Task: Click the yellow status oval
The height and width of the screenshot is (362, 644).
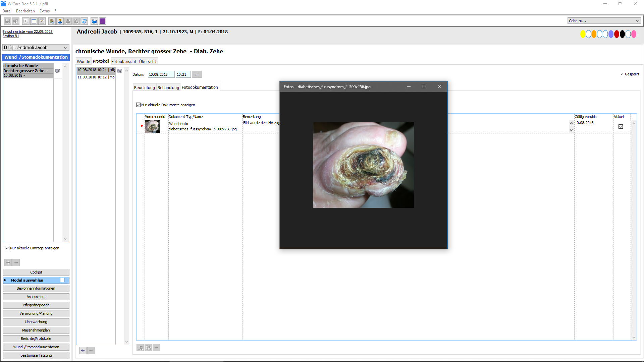Action: tap(583, 34)
